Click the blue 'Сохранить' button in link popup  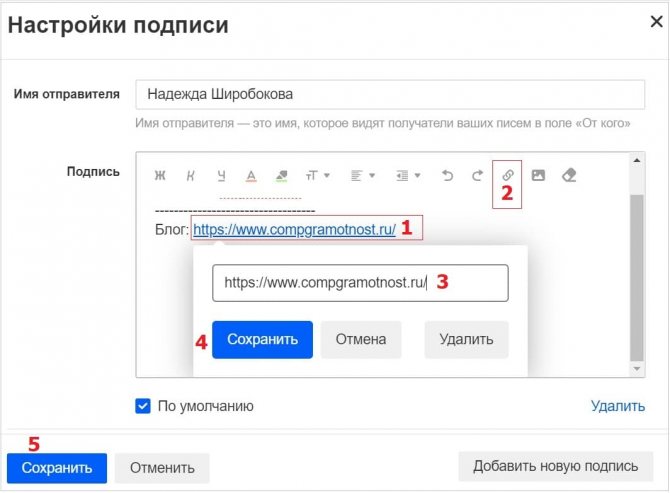[263, 339]
